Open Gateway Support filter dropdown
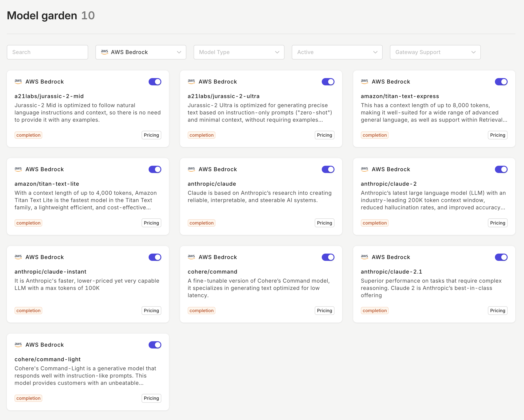Image resolution: width=524 pixels, height=420 pixels. click(435, 52)
